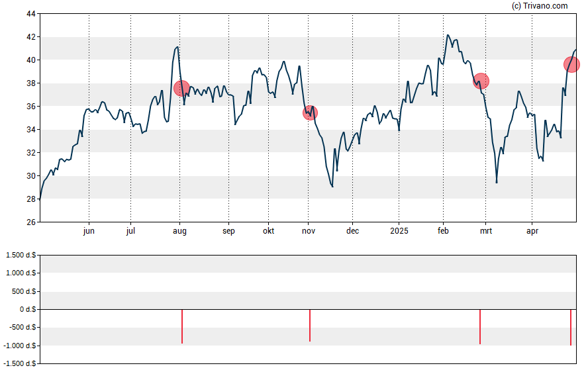Click the 'mrt' axis label
Viewport: 588px width, 374px height.
click(486, 231)
